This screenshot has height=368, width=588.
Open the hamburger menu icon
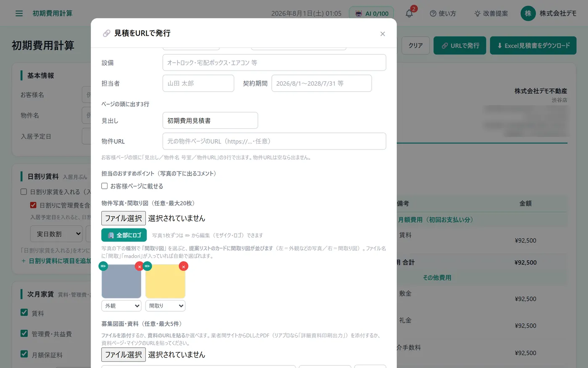(x=19, y=13)
